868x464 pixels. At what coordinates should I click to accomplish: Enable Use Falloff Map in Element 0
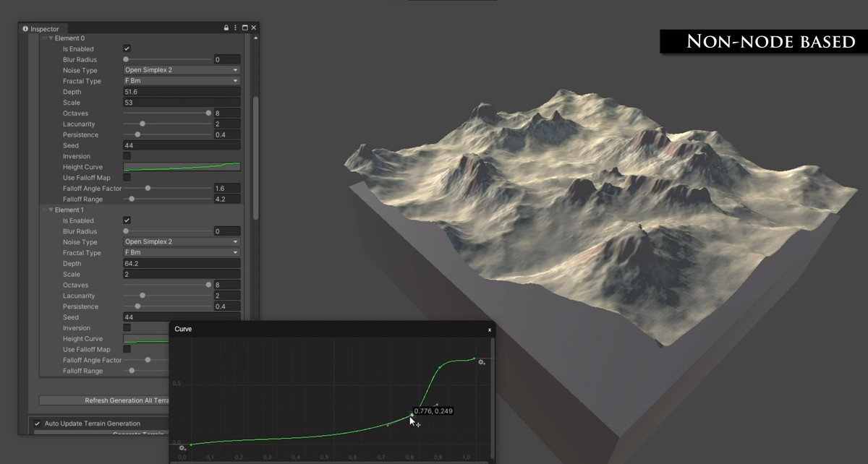127,177
